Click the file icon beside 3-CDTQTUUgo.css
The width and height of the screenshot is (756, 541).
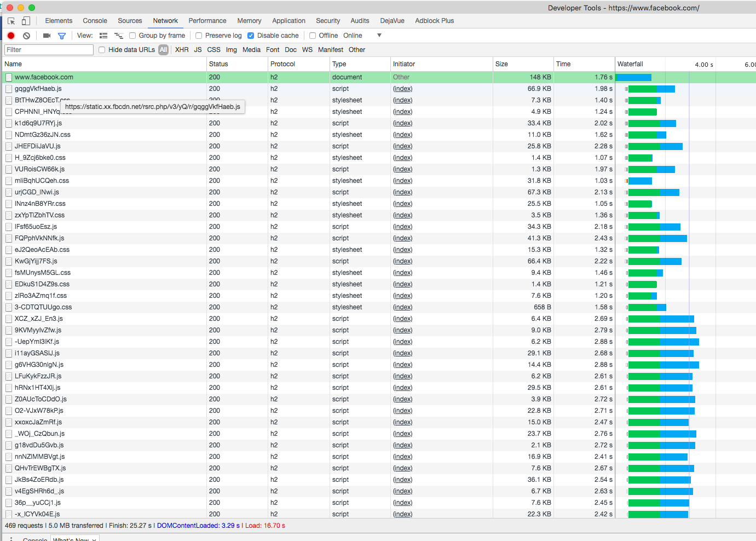(9, 307)
